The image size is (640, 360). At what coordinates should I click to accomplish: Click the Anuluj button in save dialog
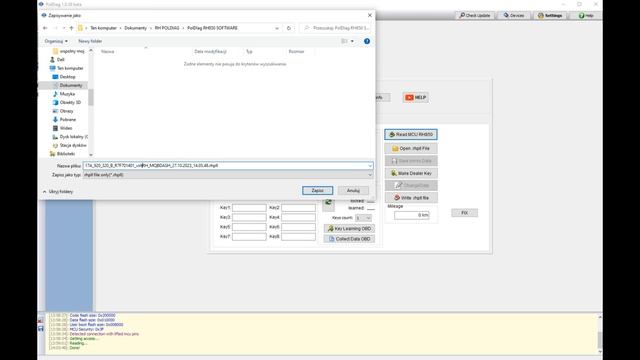353,191
